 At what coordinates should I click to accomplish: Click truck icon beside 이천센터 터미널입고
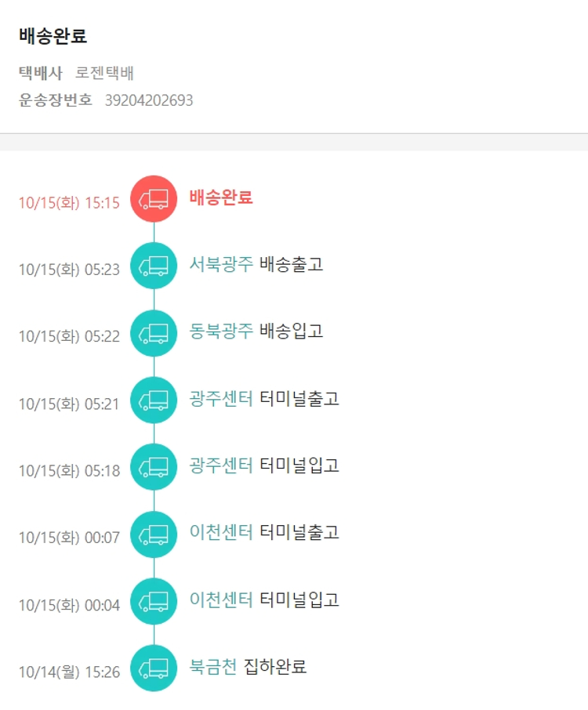(x=154, y=601)
